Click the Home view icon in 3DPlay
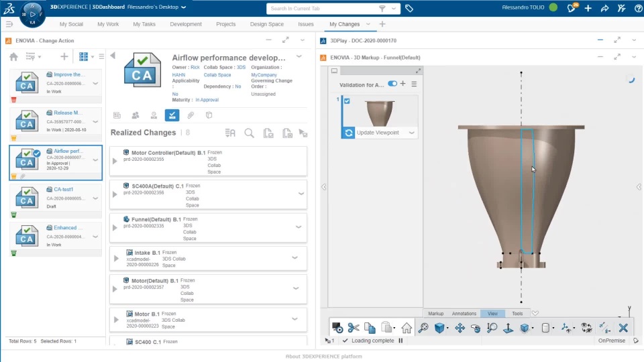The height and width of the screenshot is (362, 644). coord(407,328)
